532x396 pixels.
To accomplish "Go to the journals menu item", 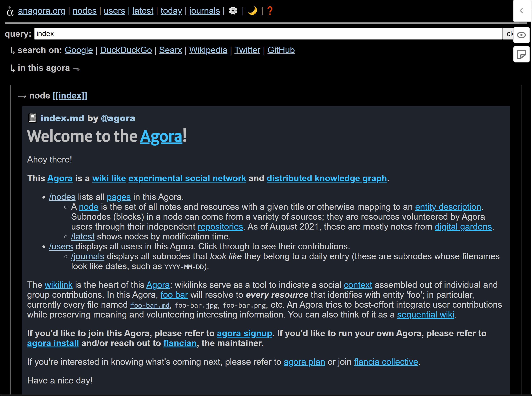I will point(204,11).
